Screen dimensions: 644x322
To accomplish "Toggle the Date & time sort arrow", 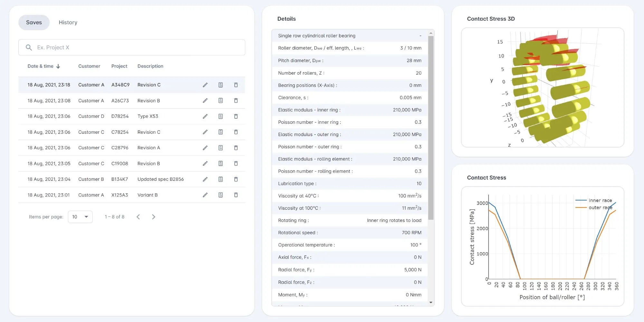I will pyautogui.click(x=58, y=66).
